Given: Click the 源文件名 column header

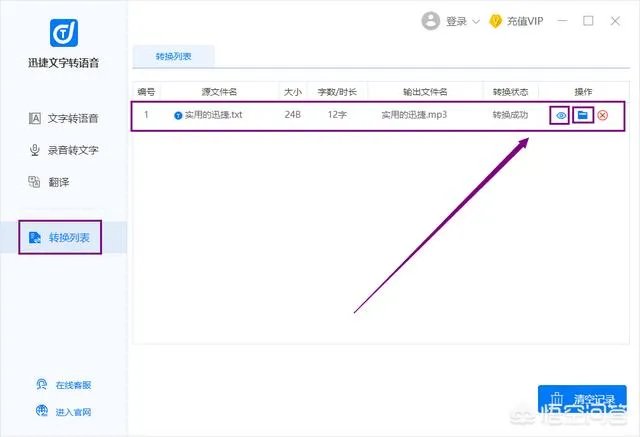Looking at the screenshot, I should (x=219, y=92).
